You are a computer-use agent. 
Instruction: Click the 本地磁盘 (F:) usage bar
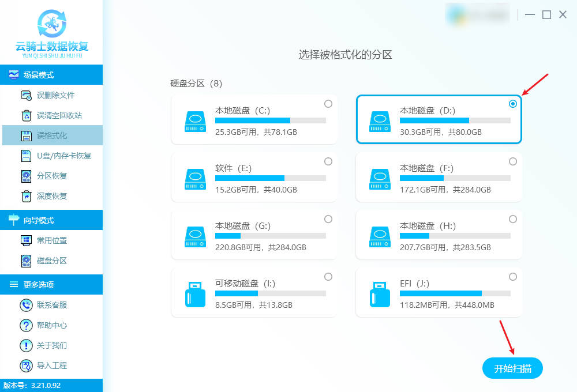455,178
